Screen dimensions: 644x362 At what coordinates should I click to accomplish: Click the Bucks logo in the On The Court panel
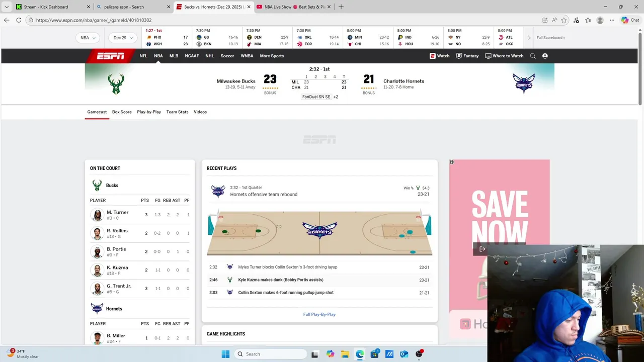click(97, 186)
